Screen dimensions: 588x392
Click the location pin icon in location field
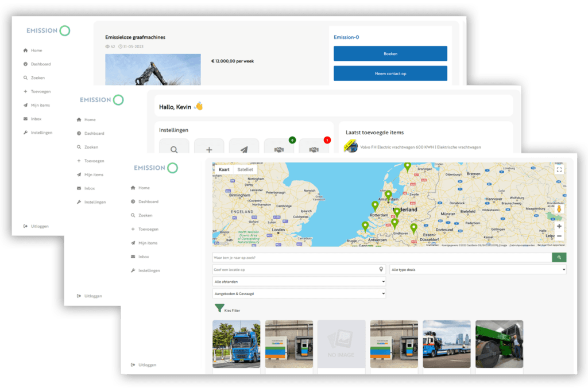point(381,270)
